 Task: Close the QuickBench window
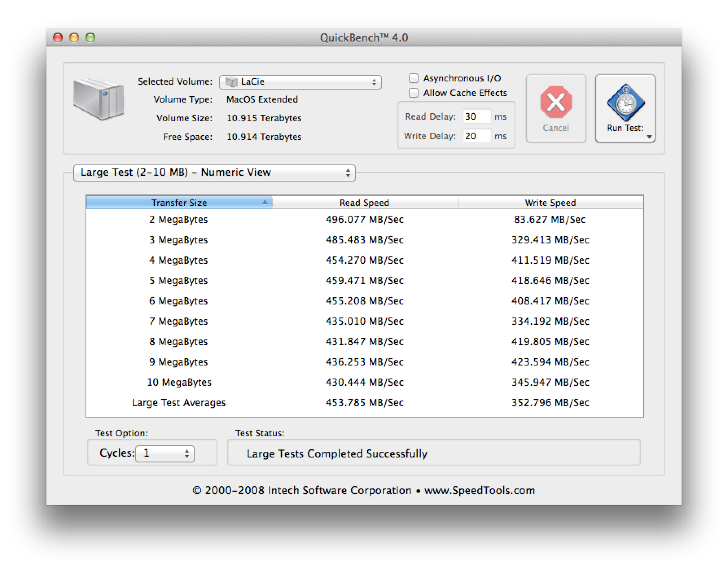pos(58,37)
